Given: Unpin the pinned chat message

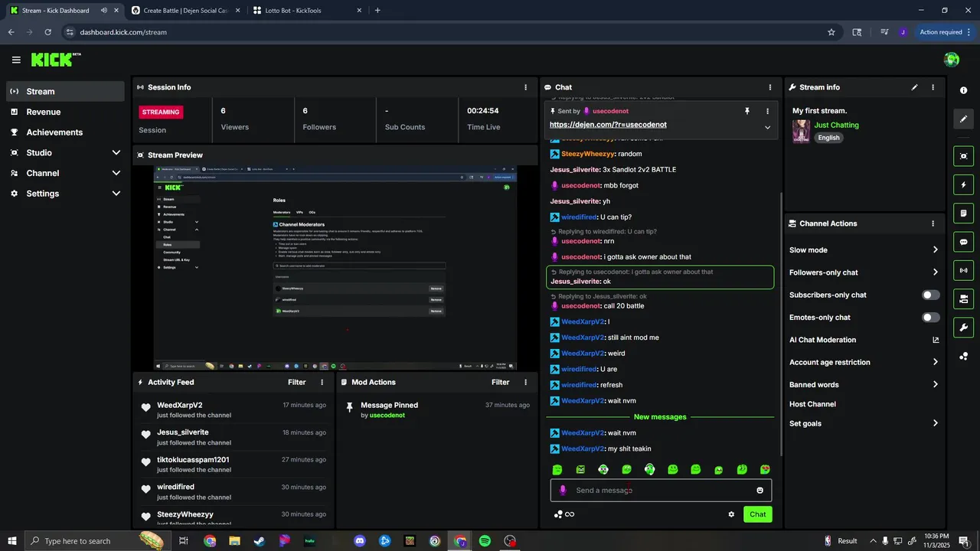Looking at the screenshot, I should pyautogui.click(x=747, y=111).
